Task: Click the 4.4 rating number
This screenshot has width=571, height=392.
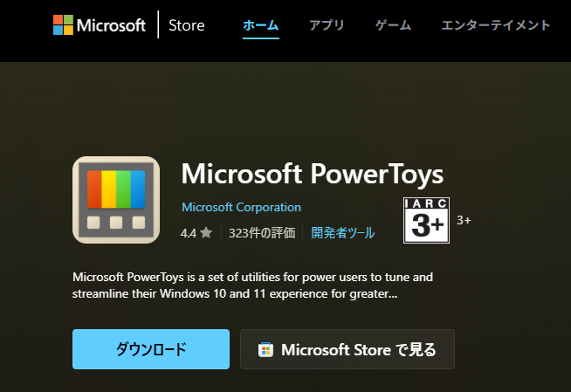Action: click(x=189, y=233)
